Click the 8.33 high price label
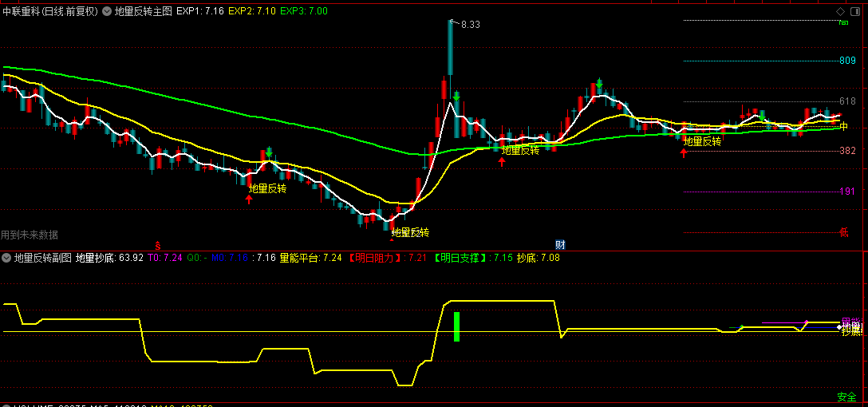Screen dimensions: 868x407 click(x=471, y=25)
